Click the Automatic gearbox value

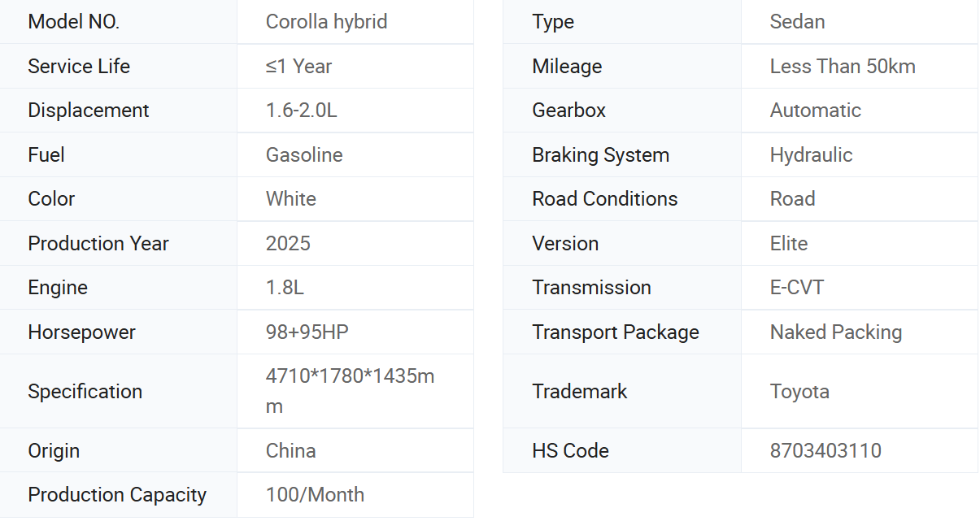point(816,111)
